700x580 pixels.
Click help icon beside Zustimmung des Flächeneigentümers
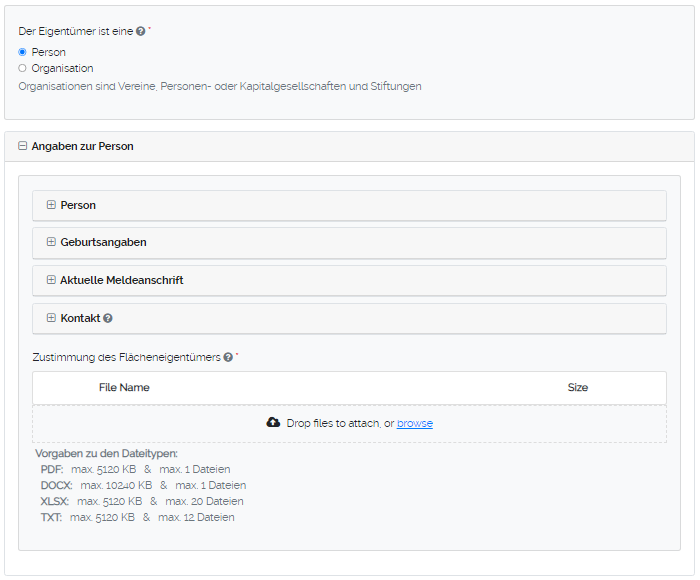coord(228,357)
